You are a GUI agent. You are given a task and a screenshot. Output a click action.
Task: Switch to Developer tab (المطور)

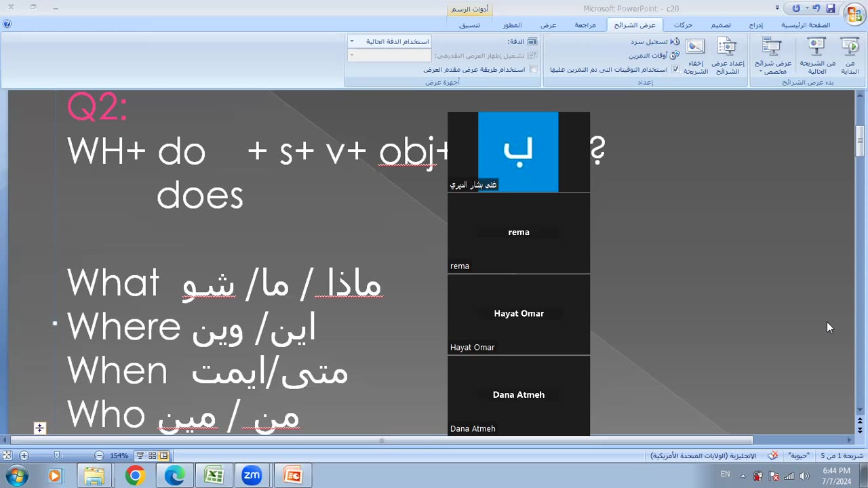(512, 25)
